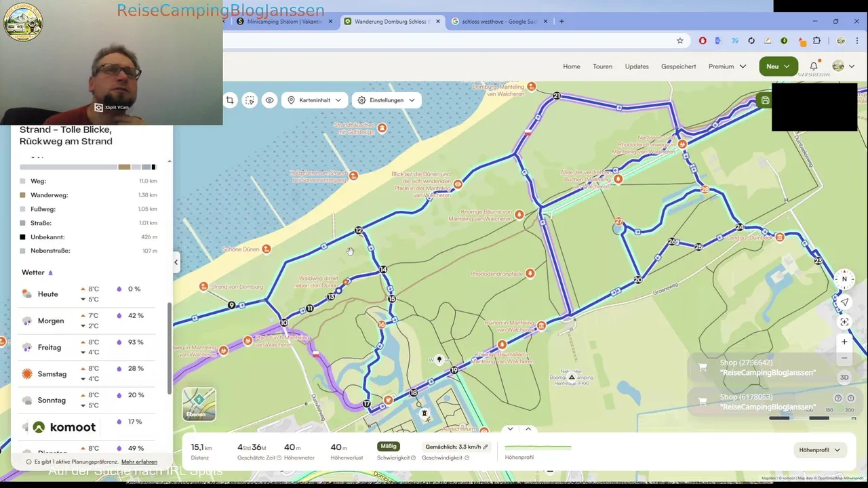Screen dimensions: 868x488
Task: Click the first Shop cart icon
Action: [703, 367]
